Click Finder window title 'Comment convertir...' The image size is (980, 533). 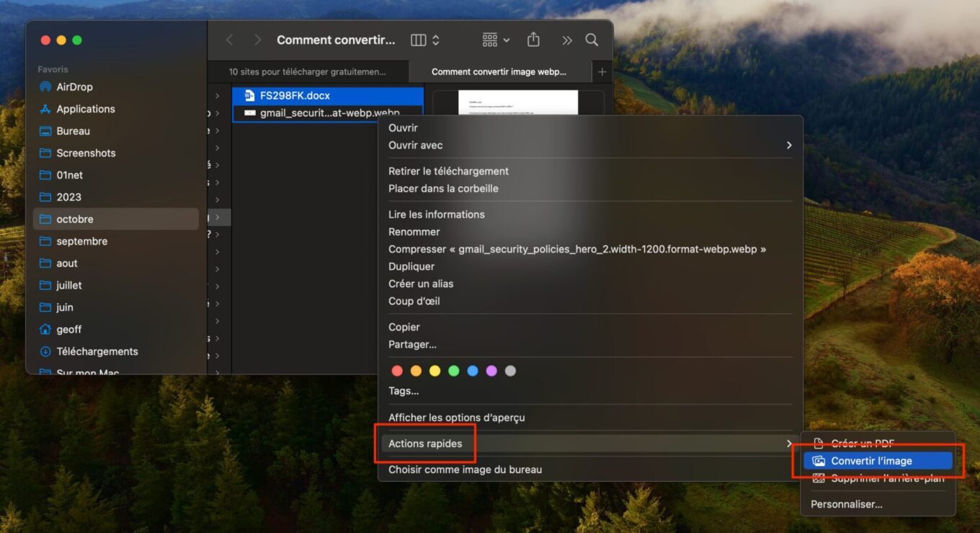pyautogui.click(x=336, y=40)
